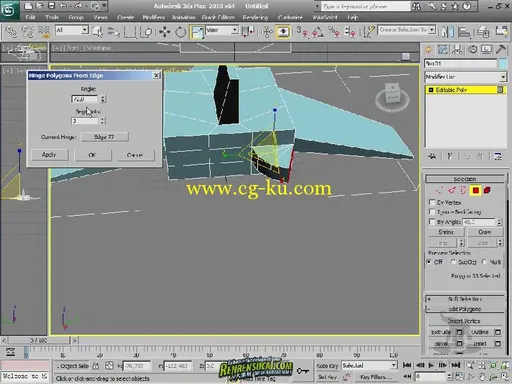Click Undo arrow in quick access toolbar
Viewport: 512px width, 384px height.
[62, 6]
